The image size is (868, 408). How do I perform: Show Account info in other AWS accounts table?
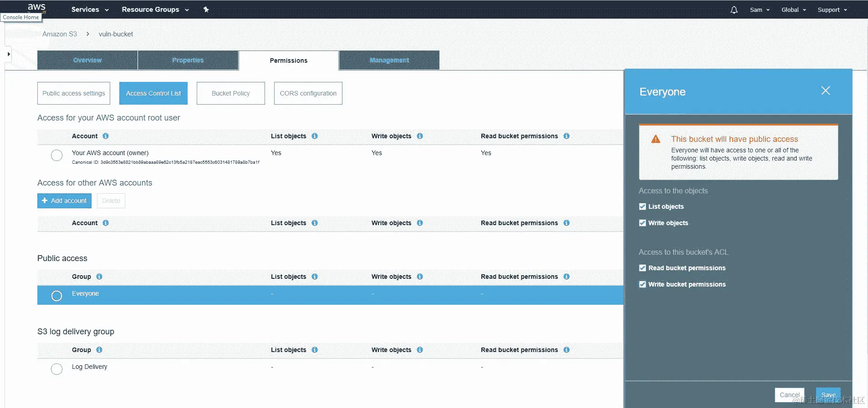pyautogui.click(x=106, y=223)
